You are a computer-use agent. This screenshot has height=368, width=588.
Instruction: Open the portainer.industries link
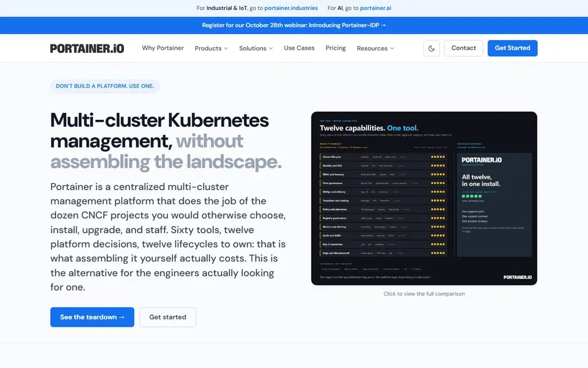pyautogui.click(x=291, y=8)
